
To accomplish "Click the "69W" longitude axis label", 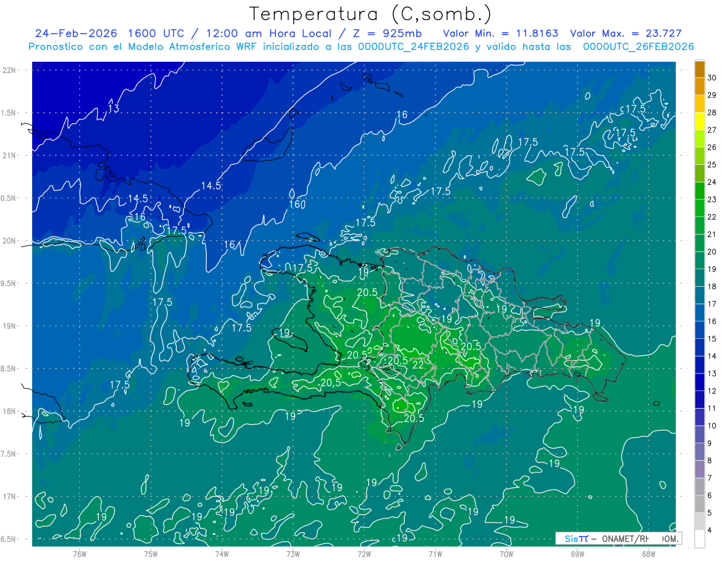I will coord(578,554).
